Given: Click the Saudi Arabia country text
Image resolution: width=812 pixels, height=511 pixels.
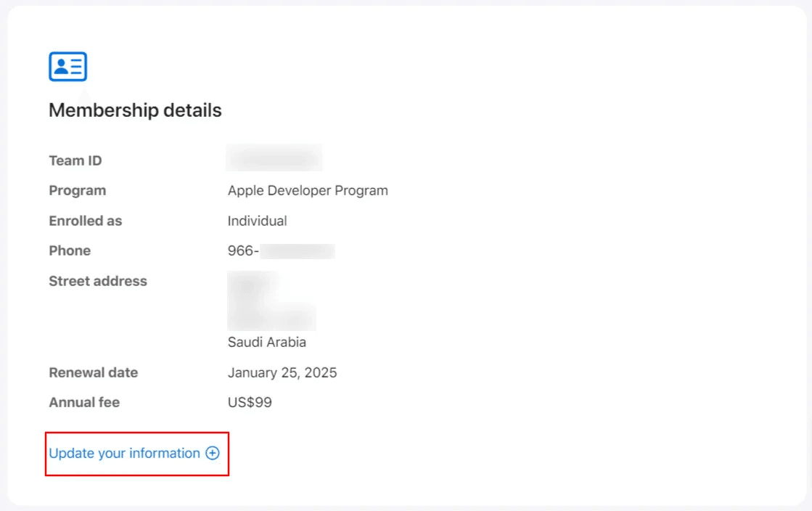Looking at the screenshot, I should point(266,342).
